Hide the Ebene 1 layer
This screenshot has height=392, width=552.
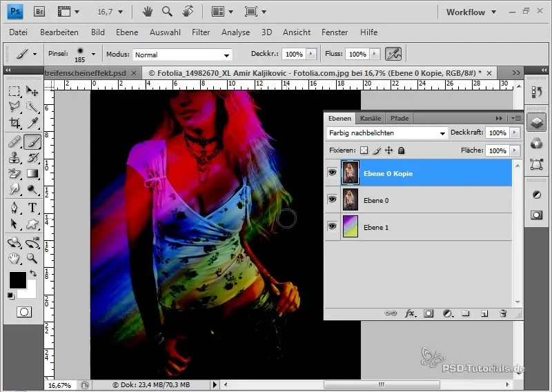[x=332, y=226]
